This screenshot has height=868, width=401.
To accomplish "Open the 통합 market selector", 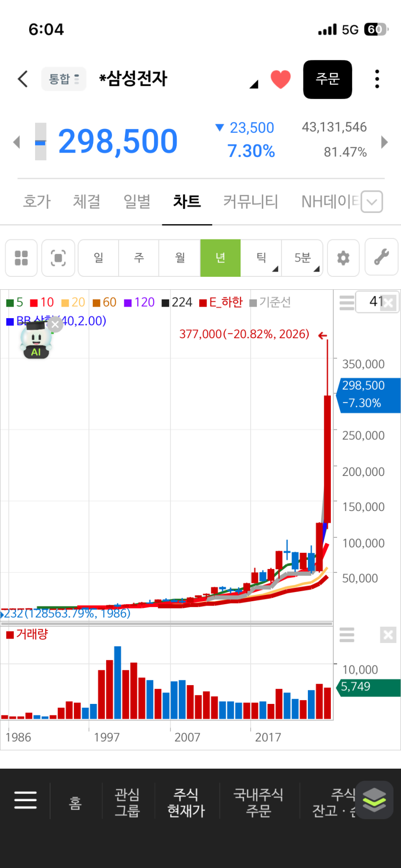I will tap(64, 79).
